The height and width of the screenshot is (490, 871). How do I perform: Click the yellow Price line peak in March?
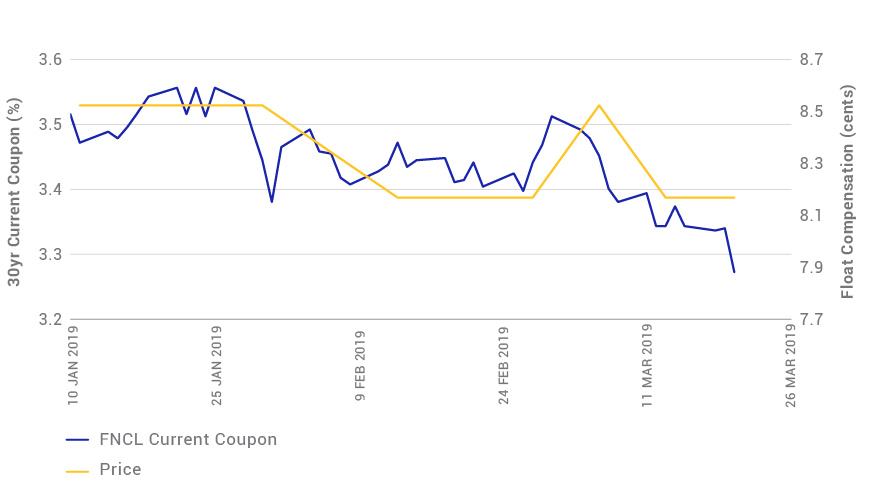[x=599, y=105]
